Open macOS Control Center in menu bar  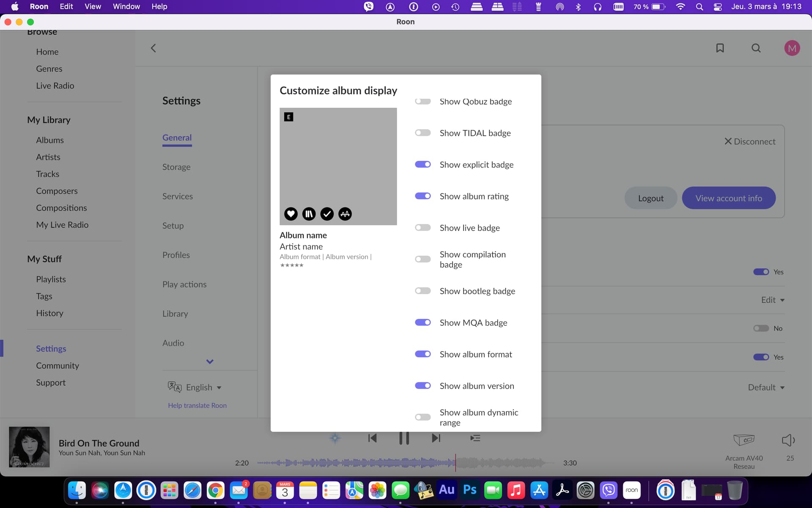point(718,7)
